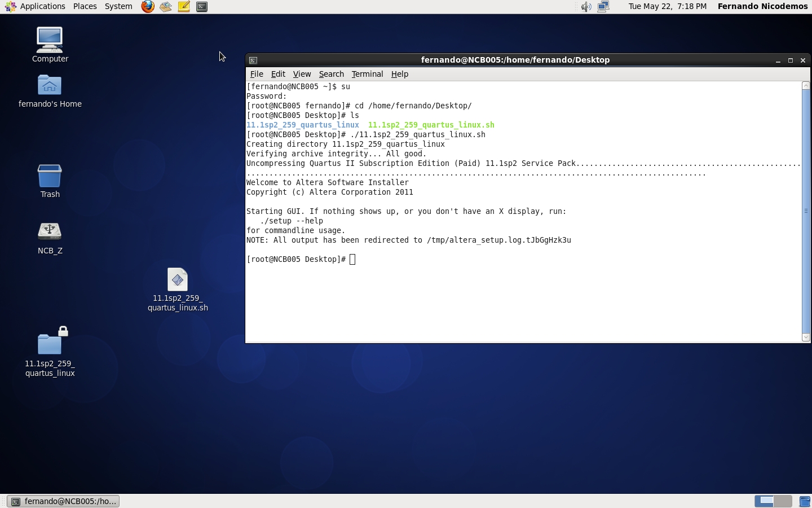Click the Trash applet in bottom panel
The width and height of the screenshot is (812, 508).
(x=805, y=501)
